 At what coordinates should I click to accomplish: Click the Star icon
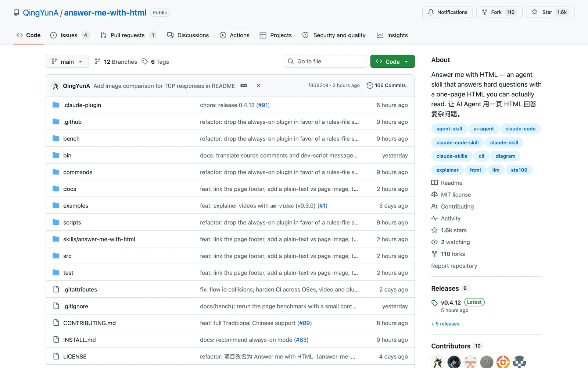pyautogui.click(x=534, y=12)
